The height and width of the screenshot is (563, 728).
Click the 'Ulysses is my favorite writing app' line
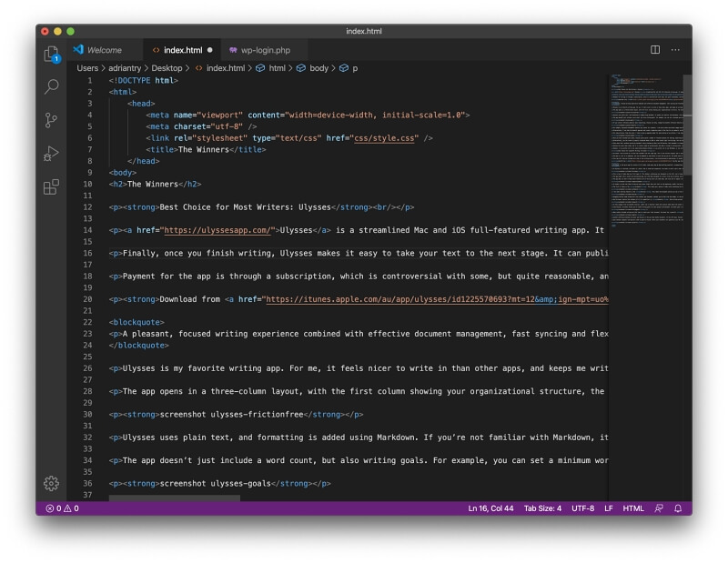point(359,368)
